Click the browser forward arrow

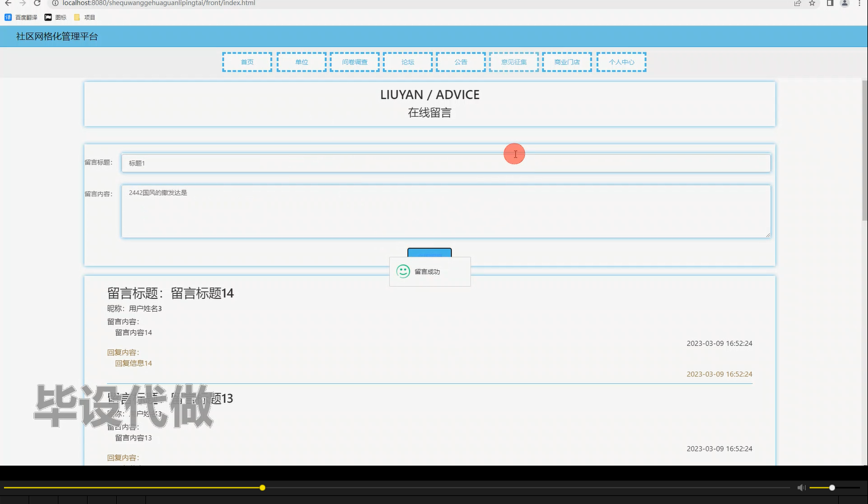(x=23, y=3)
